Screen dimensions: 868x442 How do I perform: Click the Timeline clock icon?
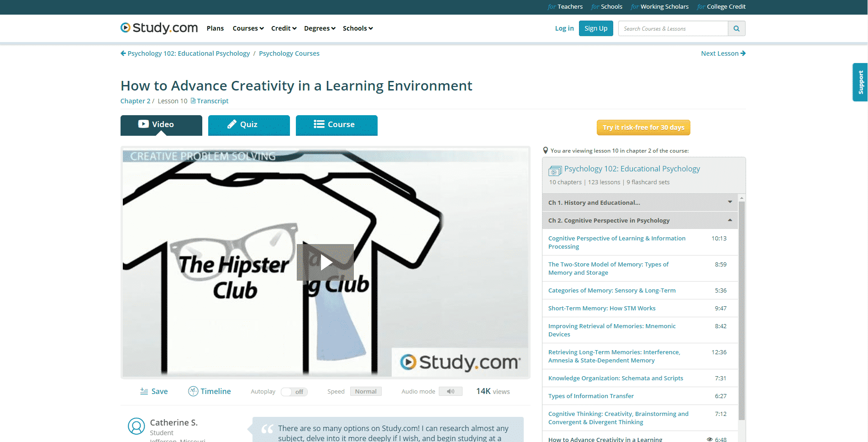[x=193, y=391]
